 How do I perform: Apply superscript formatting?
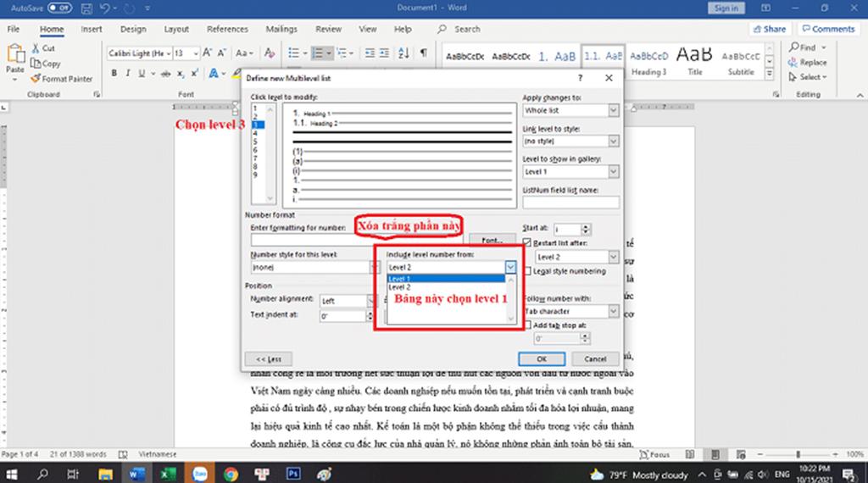pos(194,73)
